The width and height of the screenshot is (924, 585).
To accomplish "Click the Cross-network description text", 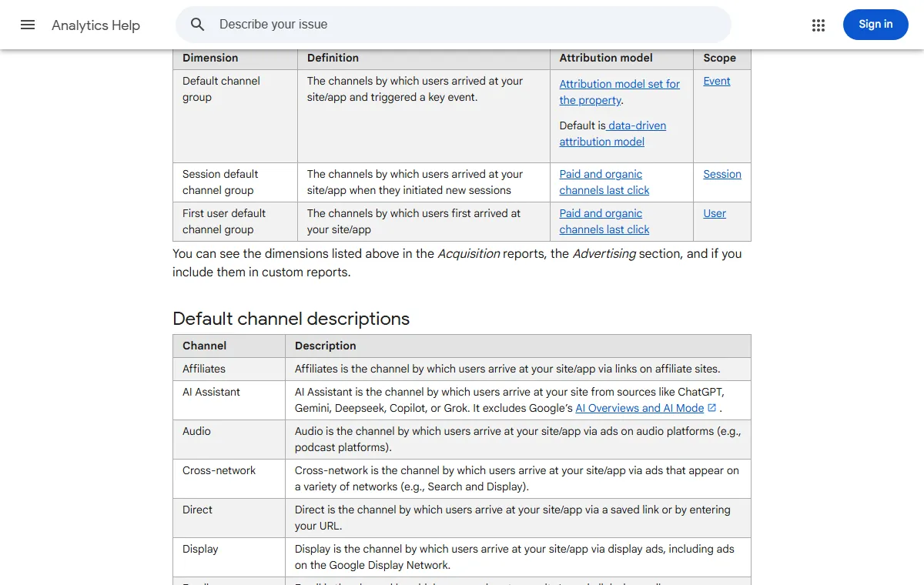I will pyautogui.click(x=517, y=479).
